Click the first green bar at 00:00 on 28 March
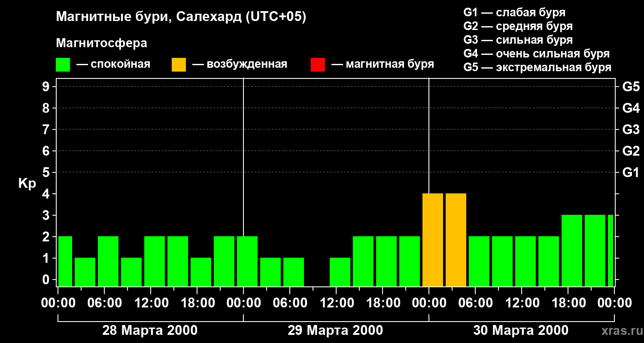The image size is (644, 343). point(65,261)
